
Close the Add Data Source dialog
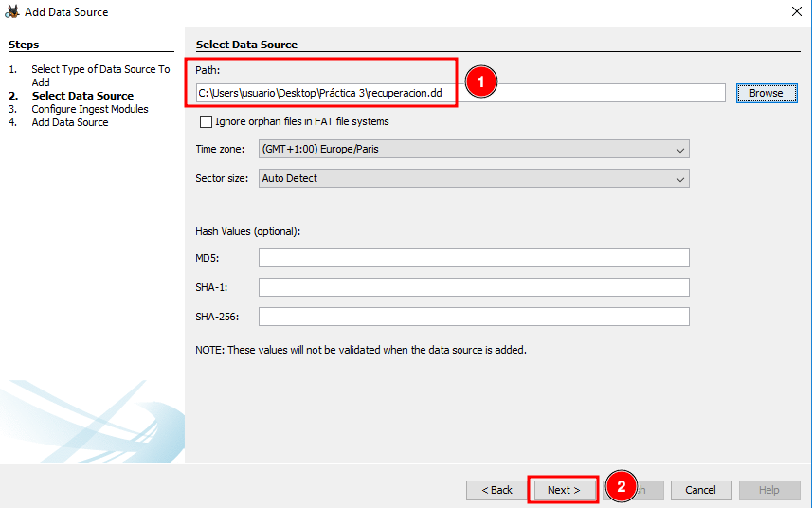pyautogui.click(x=794, y=12)
